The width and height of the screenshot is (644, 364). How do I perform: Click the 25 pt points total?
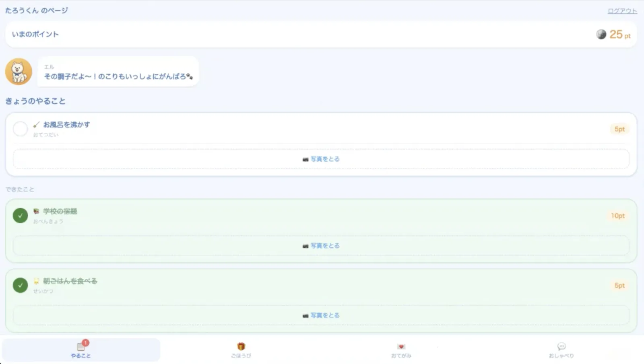[x=620, y=35]
